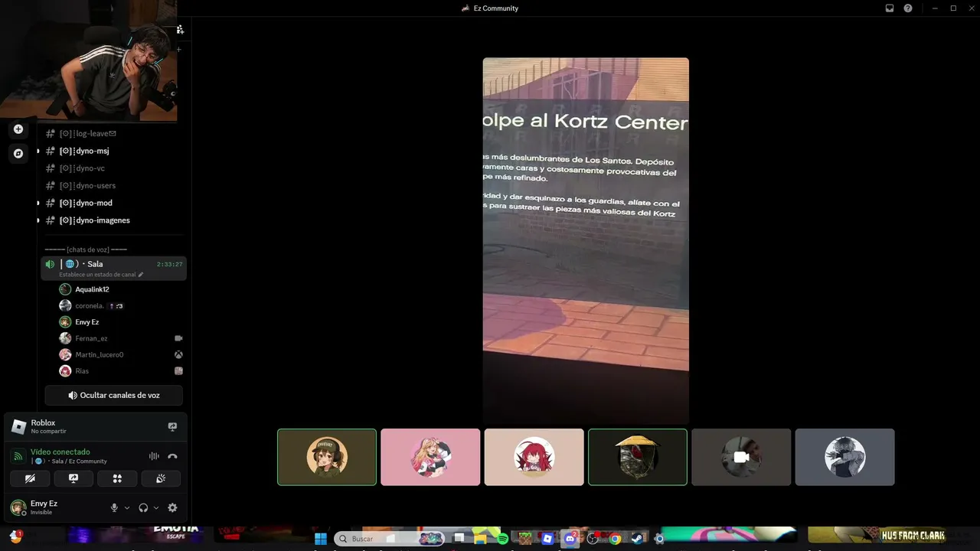
Task: Collapse the 'chats de voz' category
Action: pyautogui.click(x=86, y=249)
